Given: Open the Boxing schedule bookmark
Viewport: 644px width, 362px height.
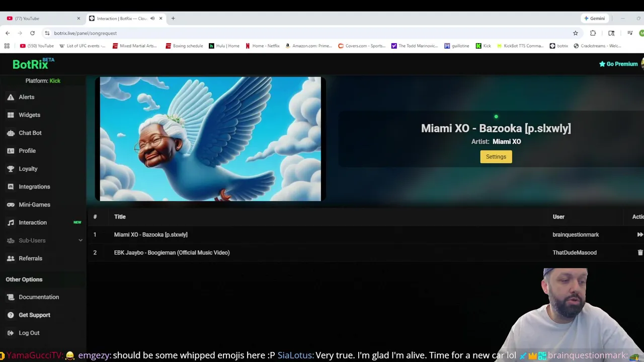Looking at the screenshot, I should [x=184, y=46].
